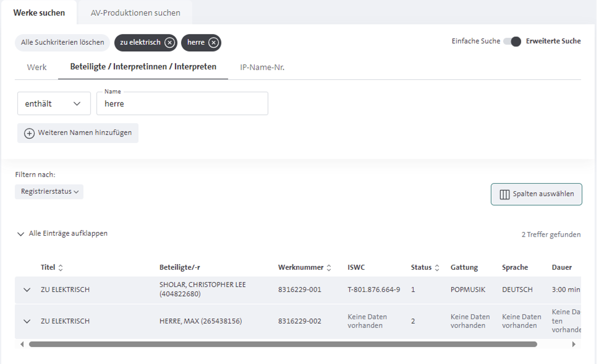Sort results by Werknummer column
This screenshot has height=364, width=597.
(x=329, y=268)
